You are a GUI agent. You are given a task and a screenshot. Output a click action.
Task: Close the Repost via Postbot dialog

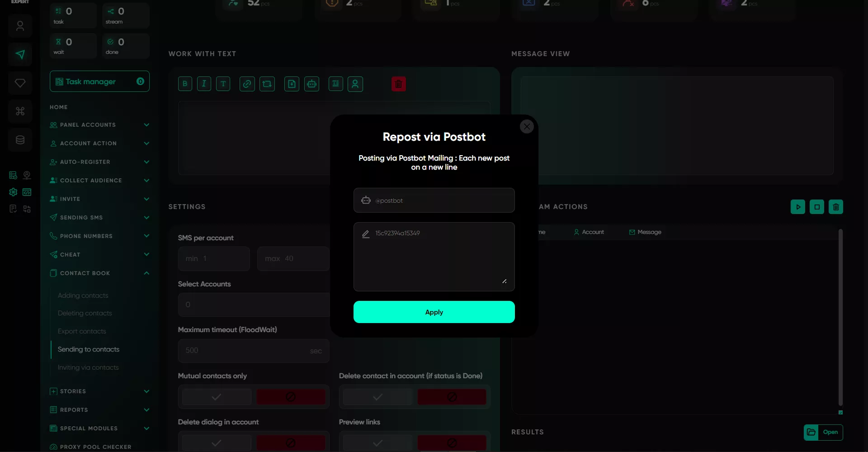click(527, 126)
